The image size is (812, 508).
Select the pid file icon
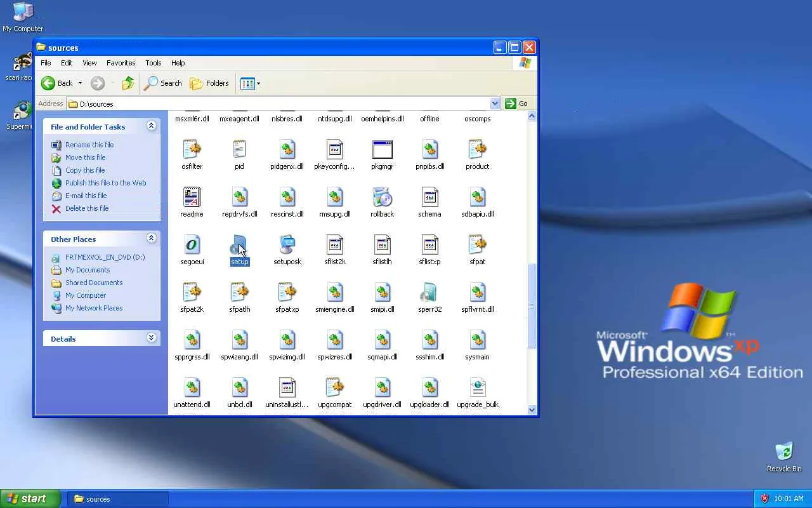click(239, 150)
